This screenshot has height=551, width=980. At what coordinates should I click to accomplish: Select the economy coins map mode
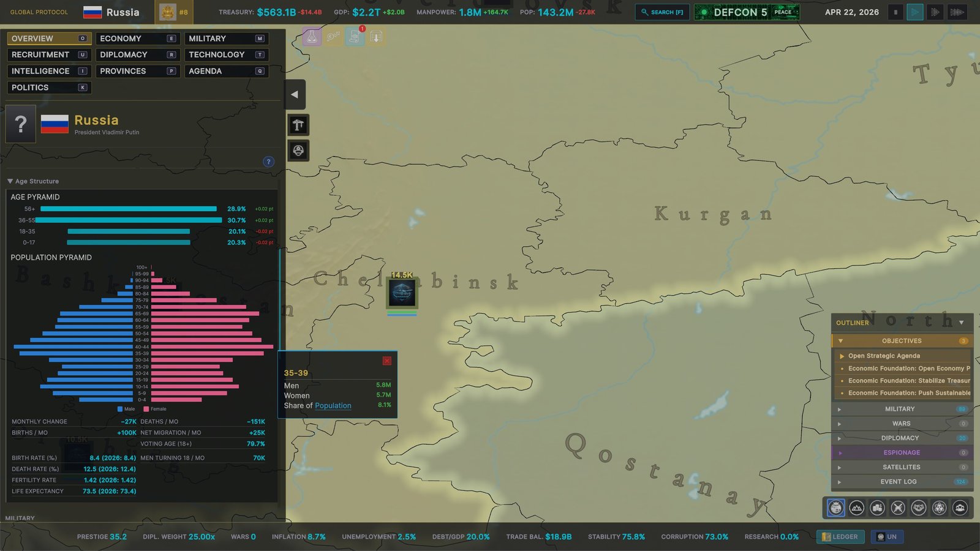878,508
